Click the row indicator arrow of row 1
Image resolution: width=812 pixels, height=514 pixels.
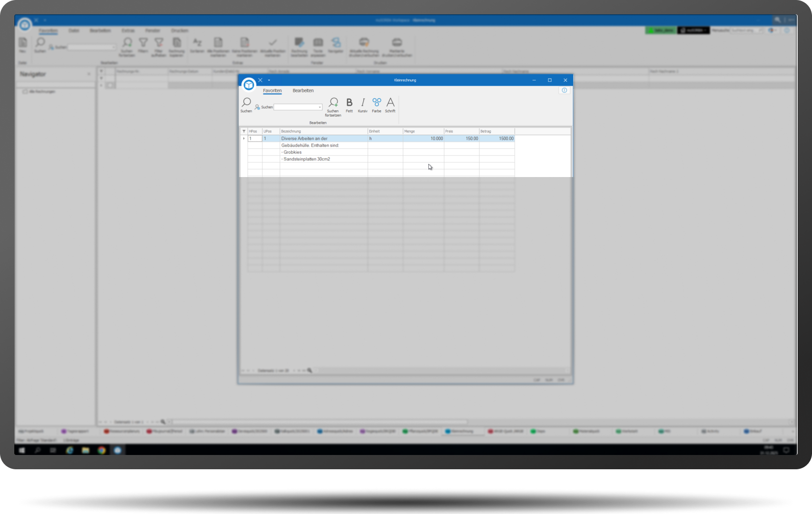click(244, 138)
